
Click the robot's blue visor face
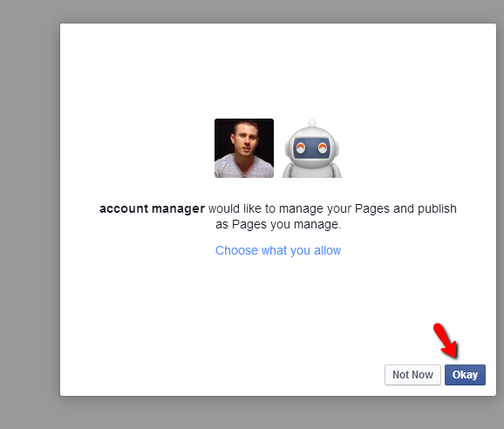[311, 148]
